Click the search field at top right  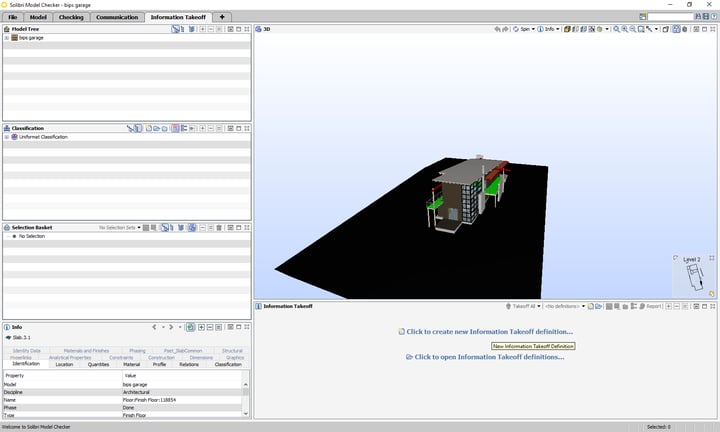click(x=670, y=17)
